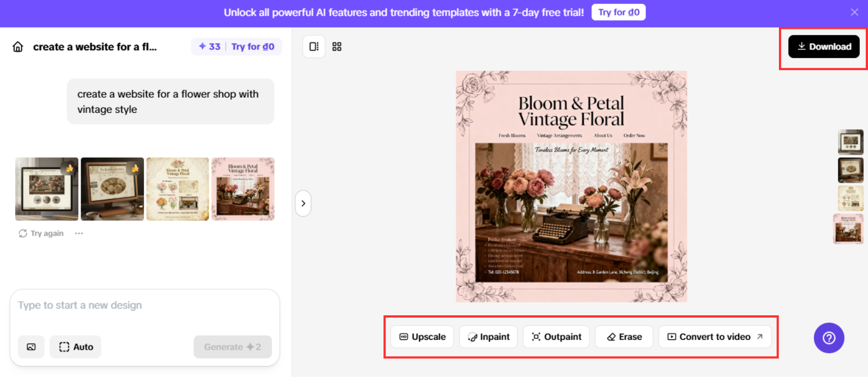Screen dimensions: 868x380
Task: Switch to side-panel layout view
Action: coord(314,47)
